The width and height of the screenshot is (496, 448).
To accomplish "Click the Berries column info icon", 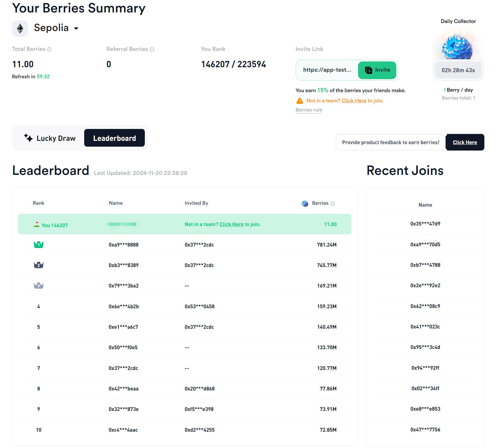I will click(333, 204).
